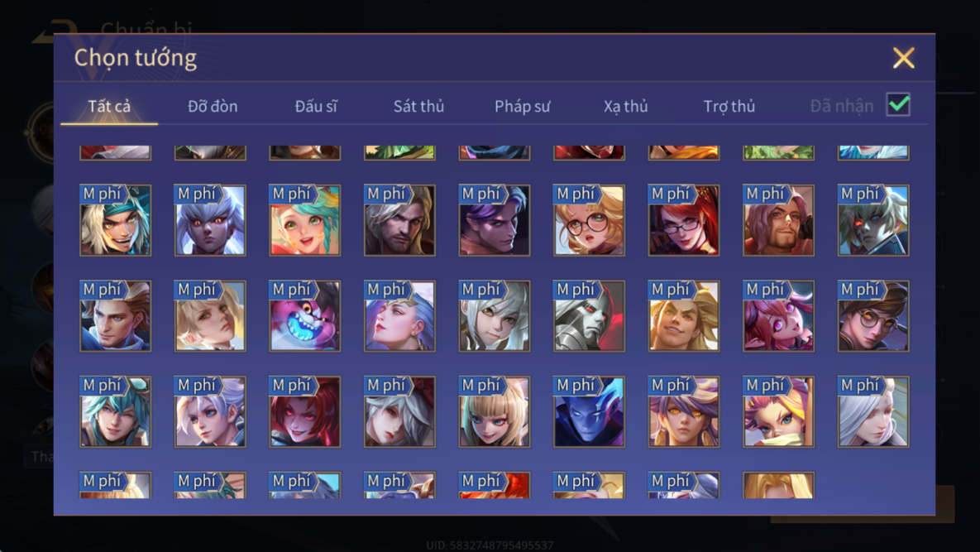Pick the dark blue-skinned demon hero
Viewport: 980px width, 552px height.
(589, 411)
